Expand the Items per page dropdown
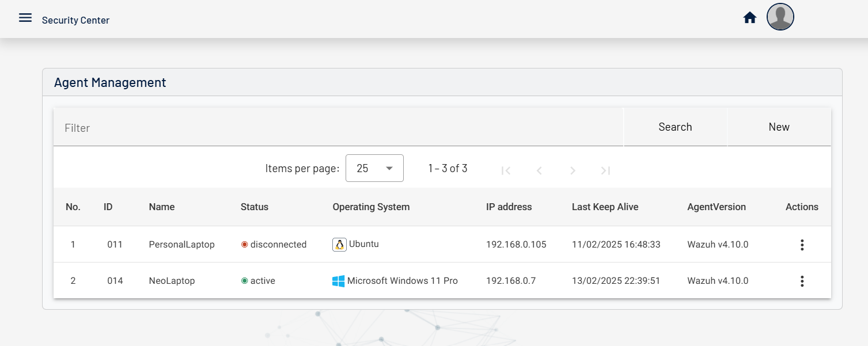This screenshot has width=868, height=346. 374,168
